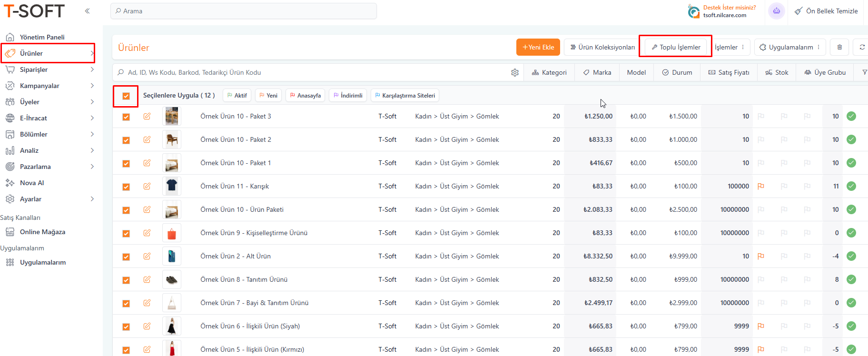The height and width of the screenshot is (356, 868).
Task: Collapse the sidebar with the double-chevron icon
Action: pos(87,11)
